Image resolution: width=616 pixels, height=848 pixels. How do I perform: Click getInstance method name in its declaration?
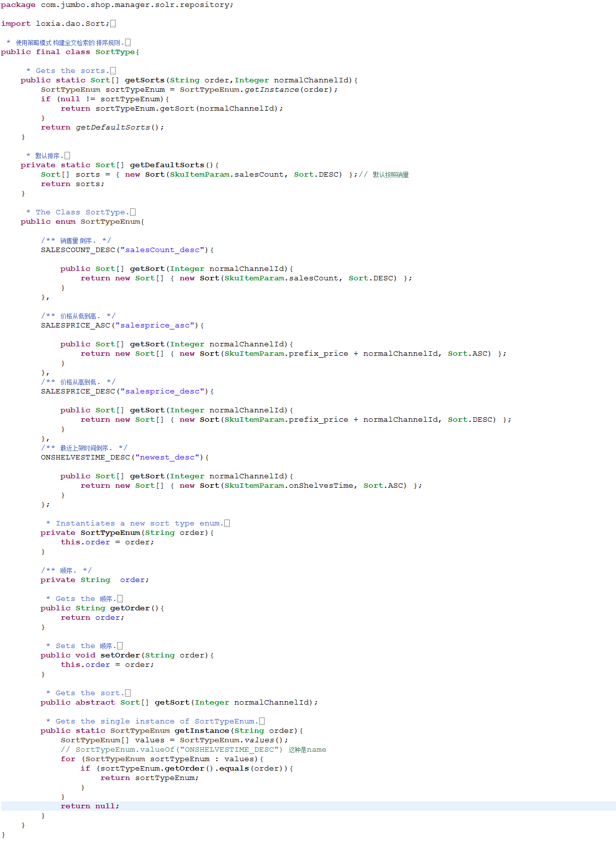[x=202, y=731]
